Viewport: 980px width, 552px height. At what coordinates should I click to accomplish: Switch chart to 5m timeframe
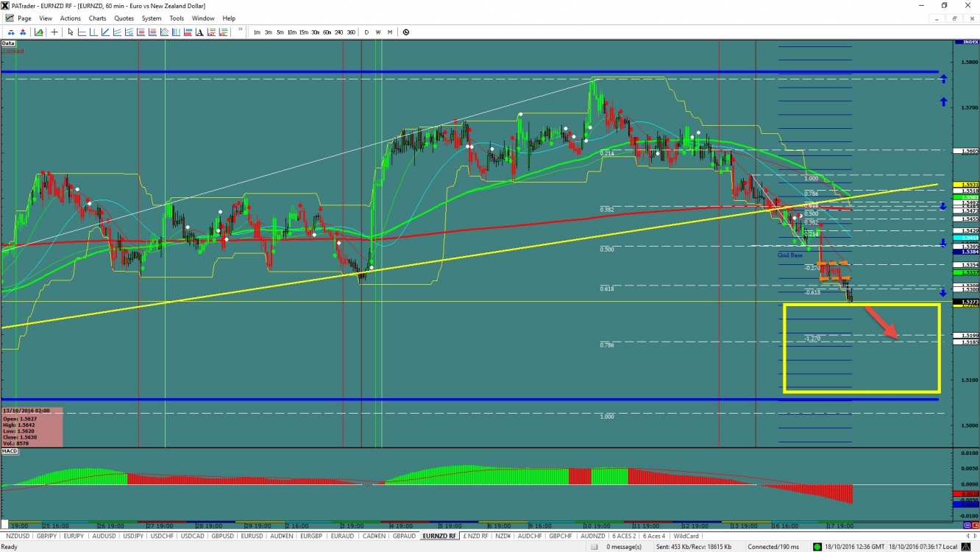tap(280, 32)
